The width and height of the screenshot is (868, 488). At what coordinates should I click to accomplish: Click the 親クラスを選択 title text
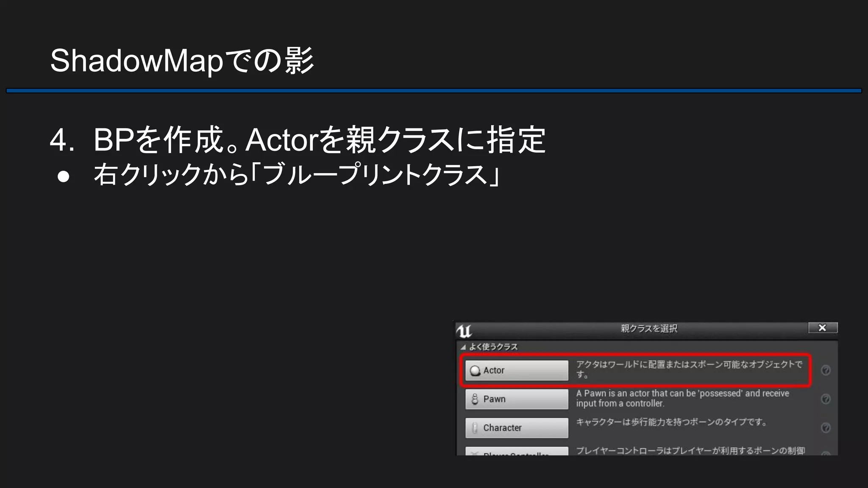click(649, 328)
